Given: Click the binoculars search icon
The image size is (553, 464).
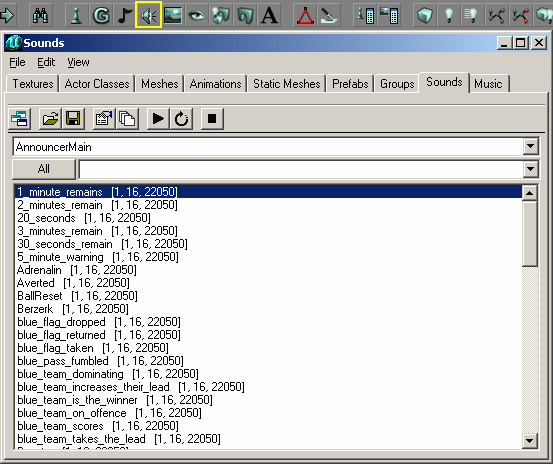Looking at the screenshot, I should pyautogui.click(x=41, y=15).
